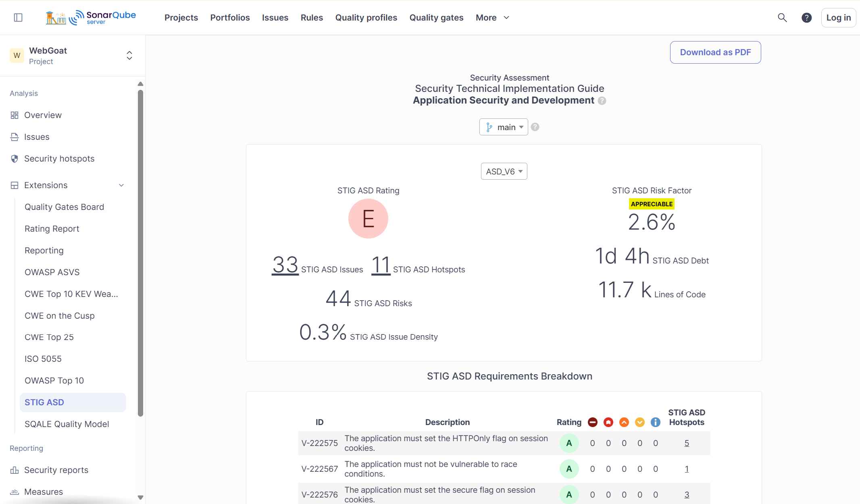
Task: Expand the More navigation menu
Action: point(493,18)
